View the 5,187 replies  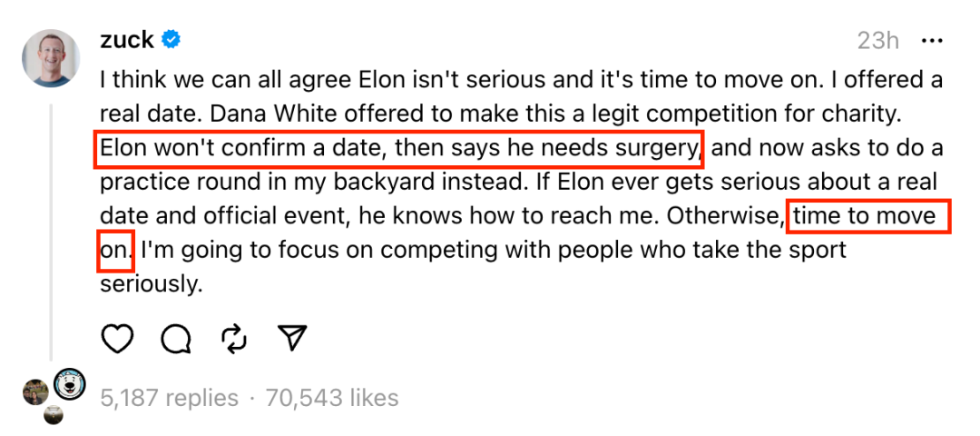(x=170, y=398)
